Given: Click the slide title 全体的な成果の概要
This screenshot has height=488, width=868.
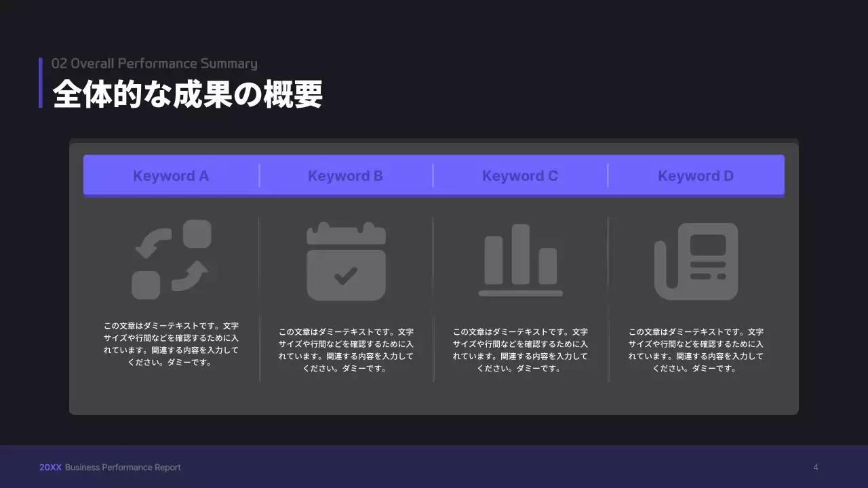Looking at the screenshot, I should point(190,94).
